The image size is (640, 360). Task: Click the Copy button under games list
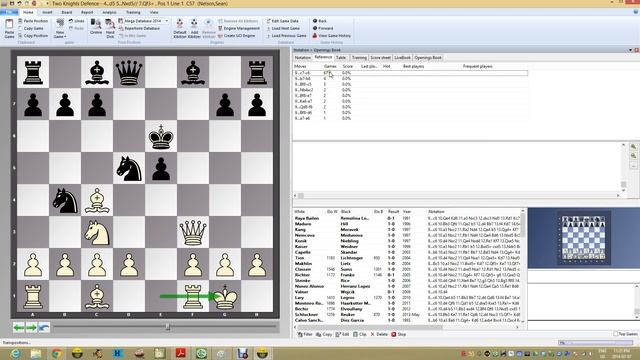324,334
